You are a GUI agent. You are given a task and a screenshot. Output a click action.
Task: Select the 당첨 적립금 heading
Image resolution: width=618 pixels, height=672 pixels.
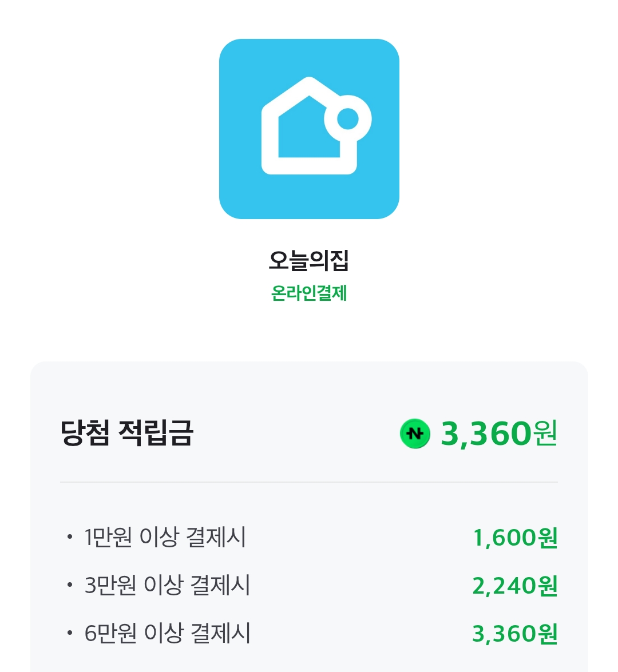point(126,433)
